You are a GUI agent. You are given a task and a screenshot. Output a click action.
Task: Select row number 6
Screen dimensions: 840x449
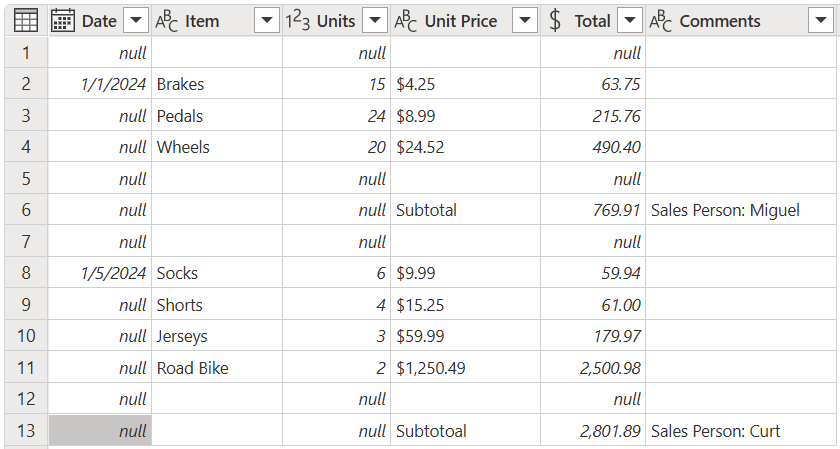[25, 210]
